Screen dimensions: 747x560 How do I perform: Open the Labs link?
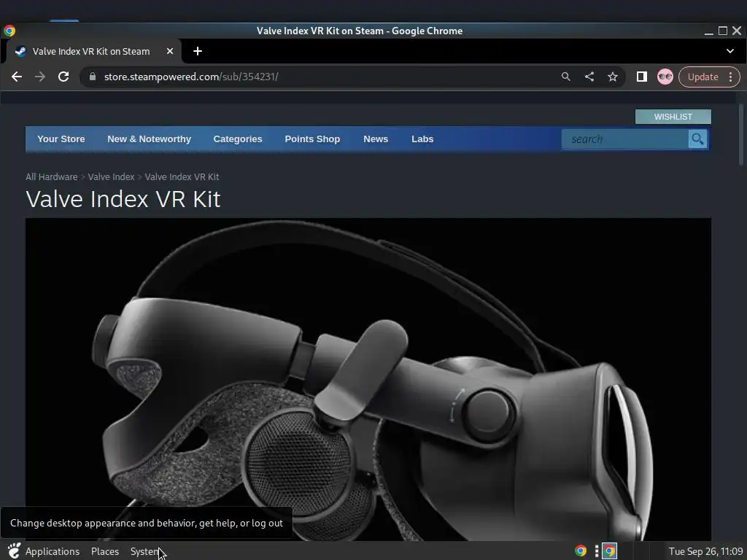point(422,139)
